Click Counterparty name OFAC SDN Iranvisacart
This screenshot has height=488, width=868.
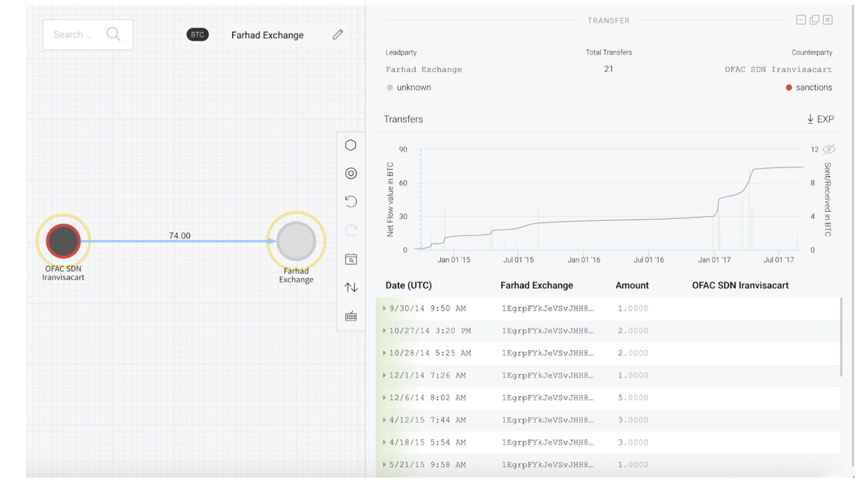778,69
